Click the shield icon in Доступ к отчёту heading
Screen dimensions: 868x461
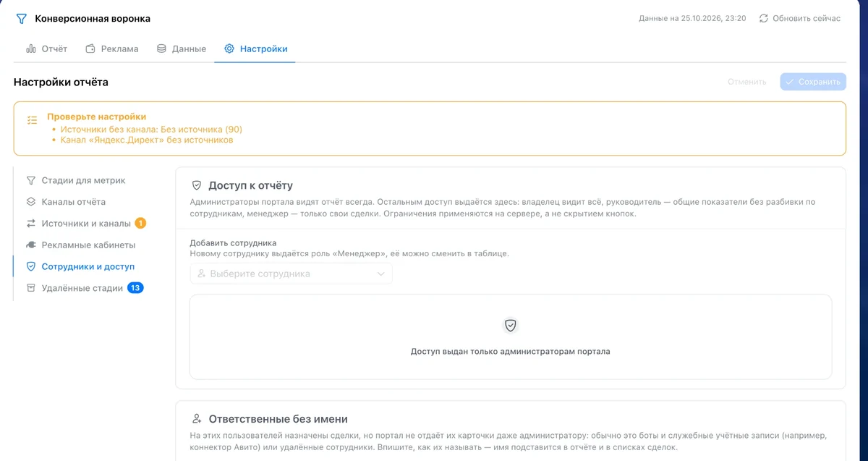click(196, 185)
